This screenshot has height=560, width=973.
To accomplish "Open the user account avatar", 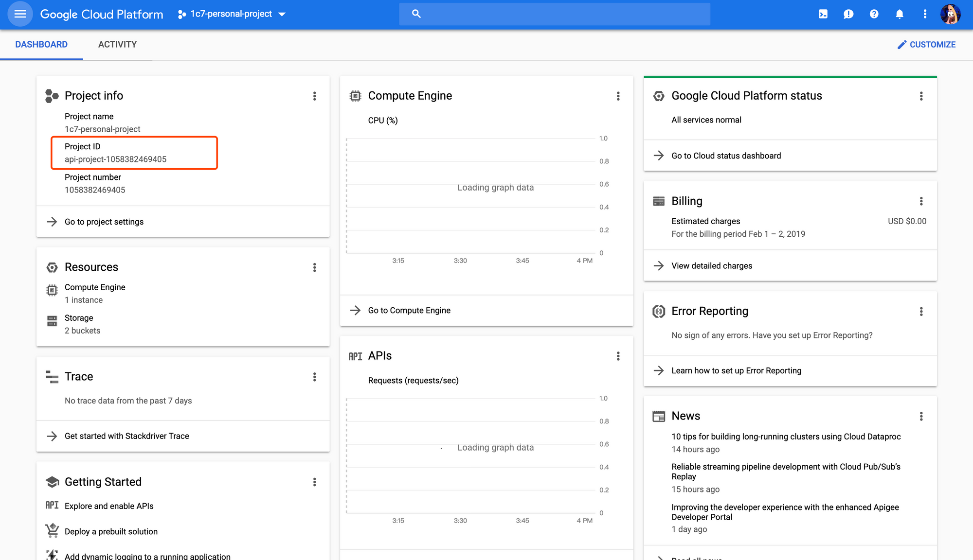I will point(950,14).
